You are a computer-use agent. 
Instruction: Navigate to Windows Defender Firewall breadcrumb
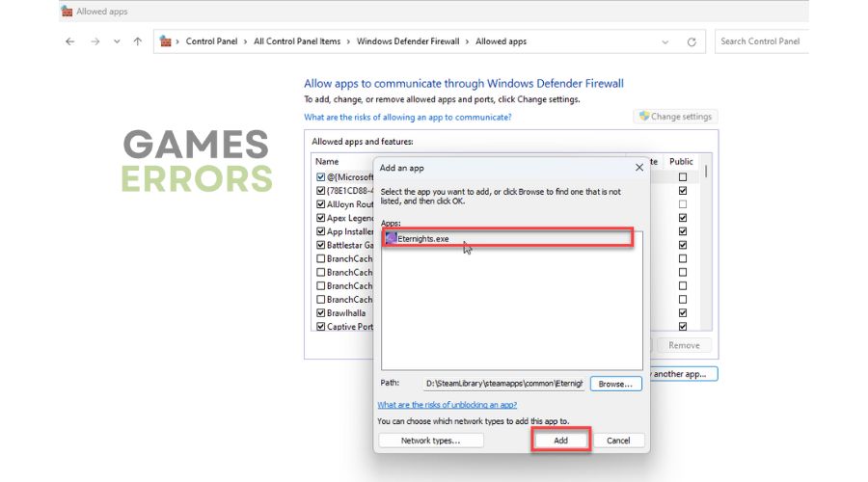coord(408,41)
